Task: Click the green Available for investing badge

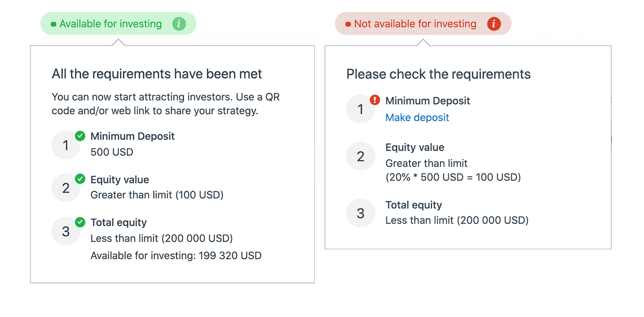Action: pyautogui.click(x=111, y=24)
